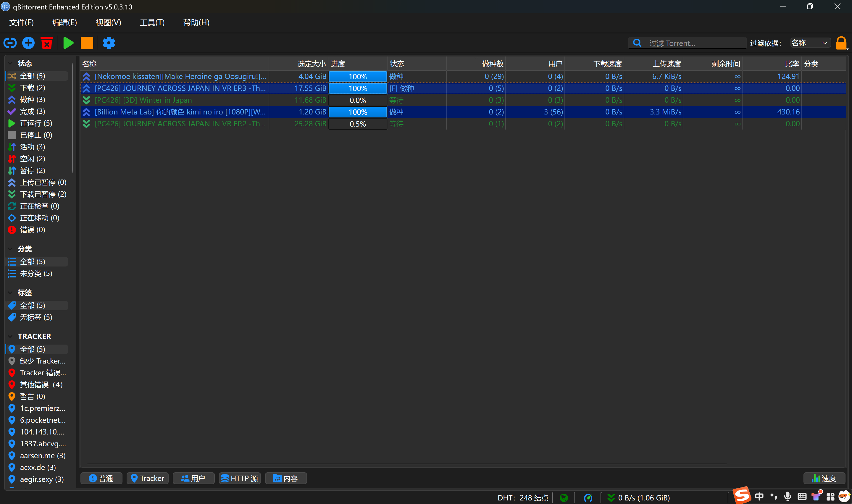Click the horizontal scrollbar of torrent list

point(407,464)
